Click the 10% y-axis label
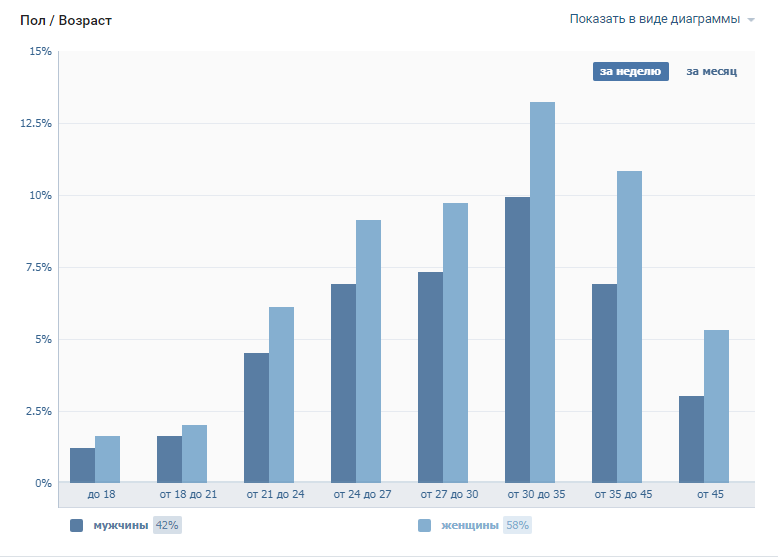The height and width of the screenshot is (558, 778). click(40, 195)
